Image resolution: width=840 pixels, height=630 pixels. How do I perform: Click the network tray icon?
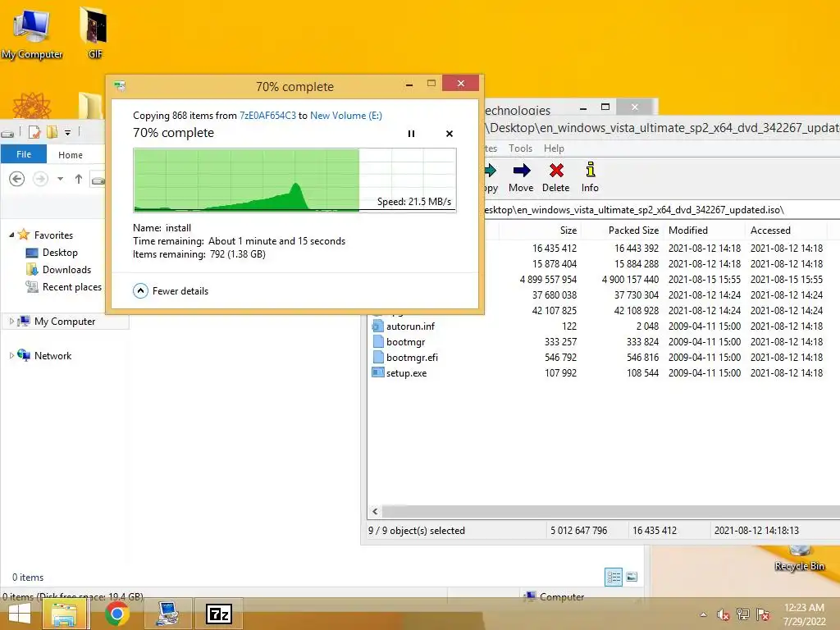[743, 614]
